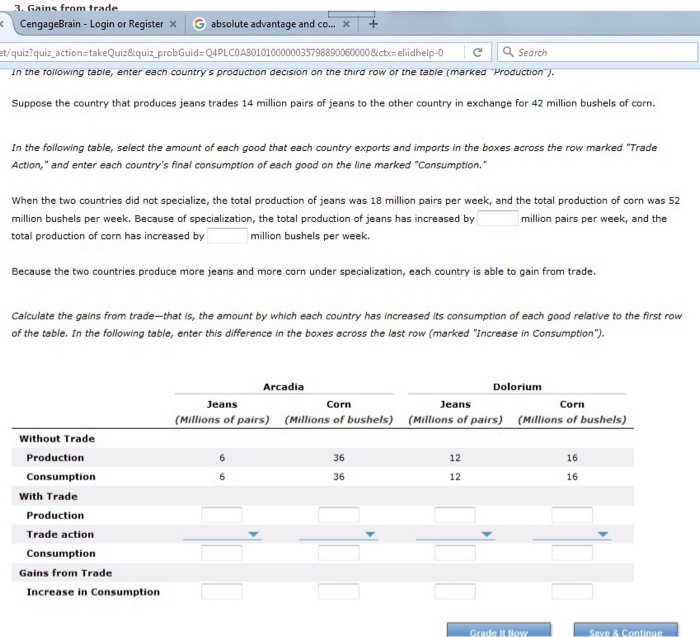Image resolution: width=700 pixels, height=637 pixels.
Task: Click Arcadia's without-trade Consumption corn value 36
Action: click(339, 477)
